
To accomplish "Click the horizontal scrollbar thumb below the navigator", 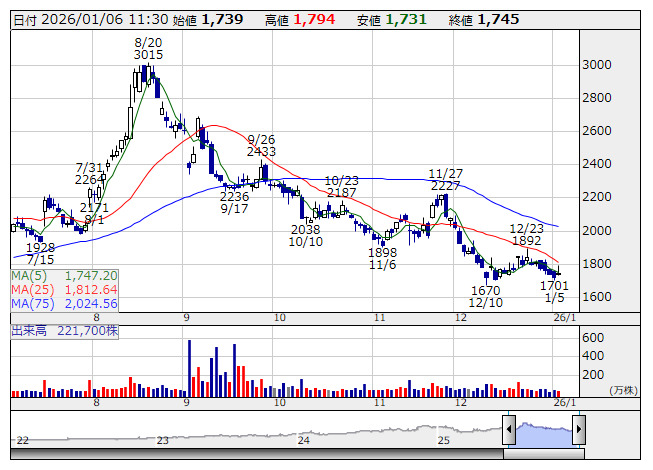I will tap(543, 453).
